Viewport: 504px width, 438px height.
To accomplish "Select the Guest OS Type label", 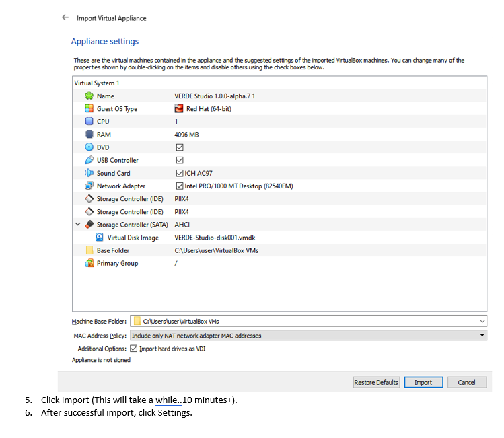I will click(x=117, y=109).
